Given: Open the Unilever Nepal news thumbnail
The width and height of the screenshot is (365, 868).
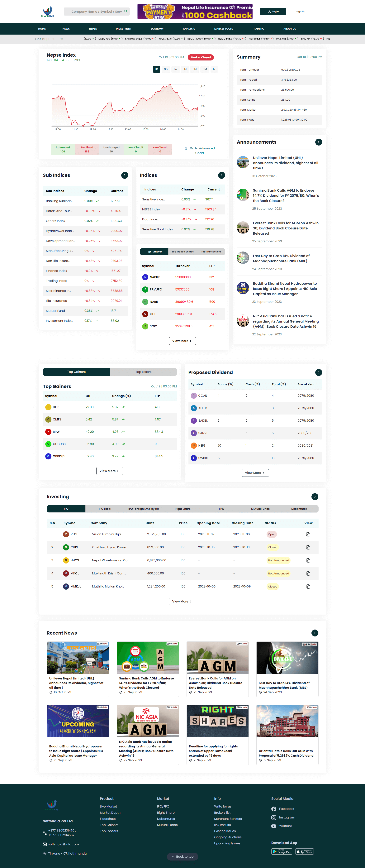Looking at the screenshot, I should click(78, 658).
